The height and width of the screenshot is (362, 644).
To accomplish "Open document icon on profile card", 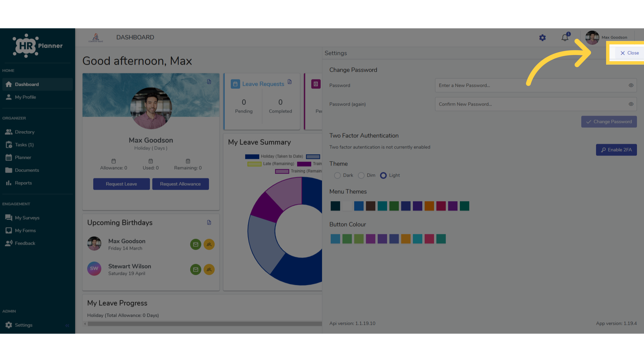I will (x=209, y=82).
